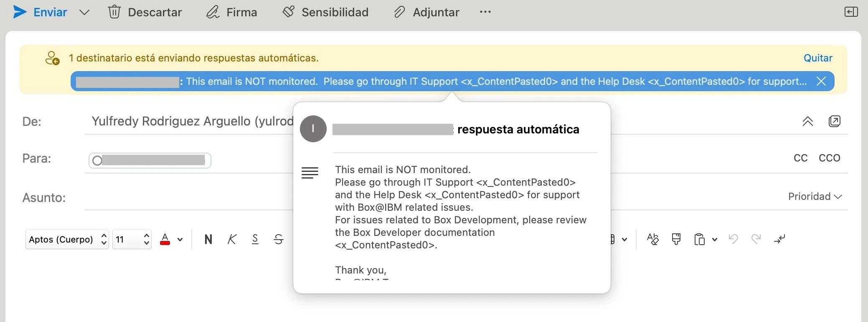Screen dimensions: 868x322
Task: Click Quitar link in yellow banner
Action: [817, 58]
